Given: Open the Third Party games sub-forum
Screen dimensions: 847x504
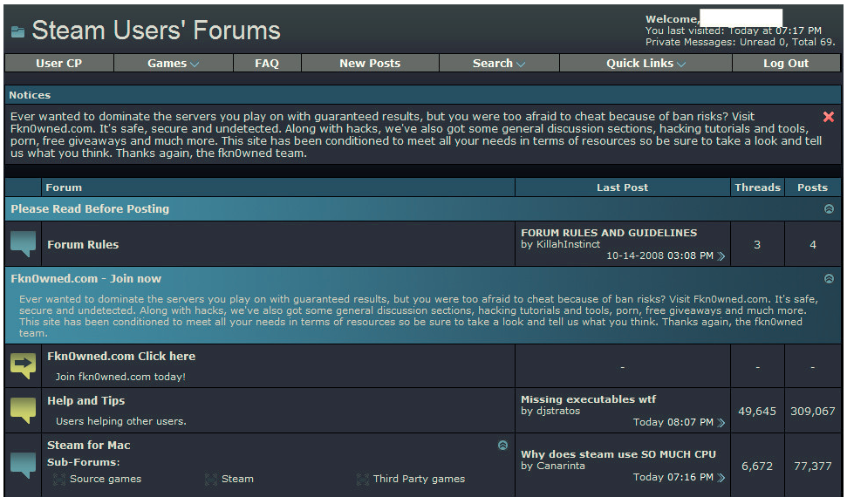Looking at the screenshot, I should [x=419, y=480].
